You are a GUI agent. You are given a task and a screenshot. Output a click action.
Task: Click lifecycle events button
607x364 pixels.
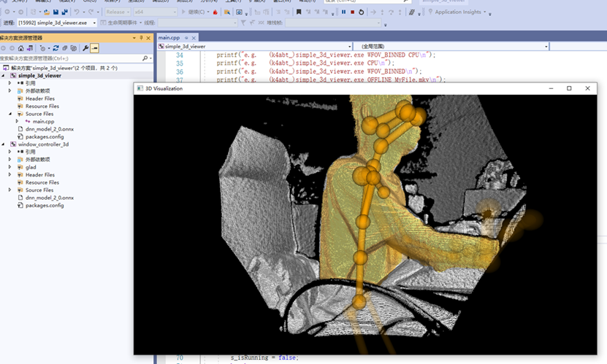[x=121, y=23]
